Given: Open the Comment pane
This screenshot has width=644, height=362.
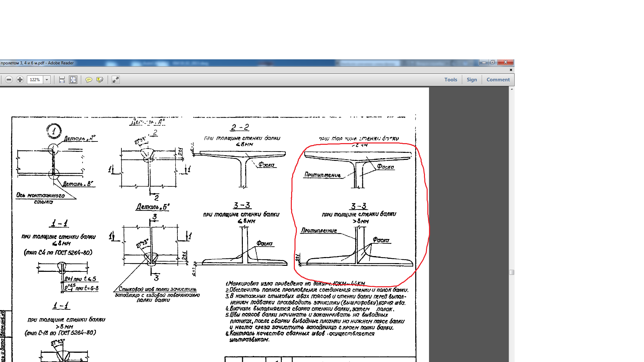Looking at the screenshot, I should click(498, 80).
